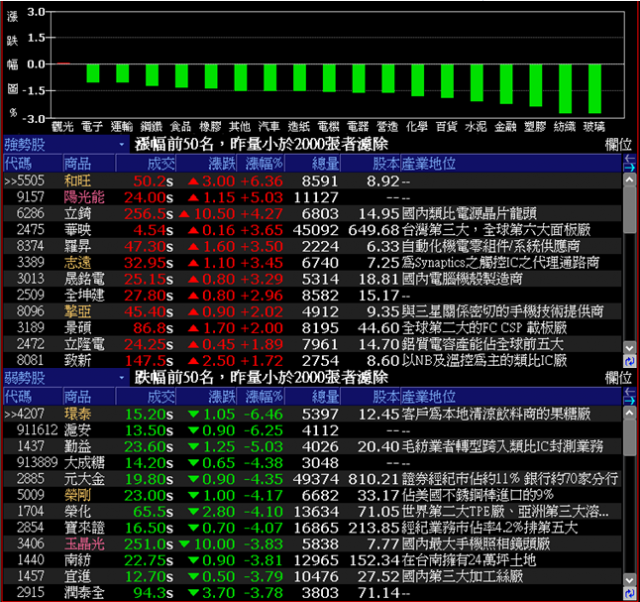
Task: Click the 強勢股 table scrollbar thumb
Action: click(629, 210)
